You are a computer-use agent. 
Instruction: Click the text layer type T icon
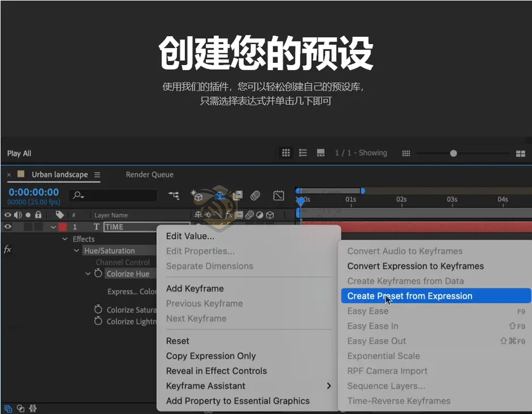(x=96, y=227)
